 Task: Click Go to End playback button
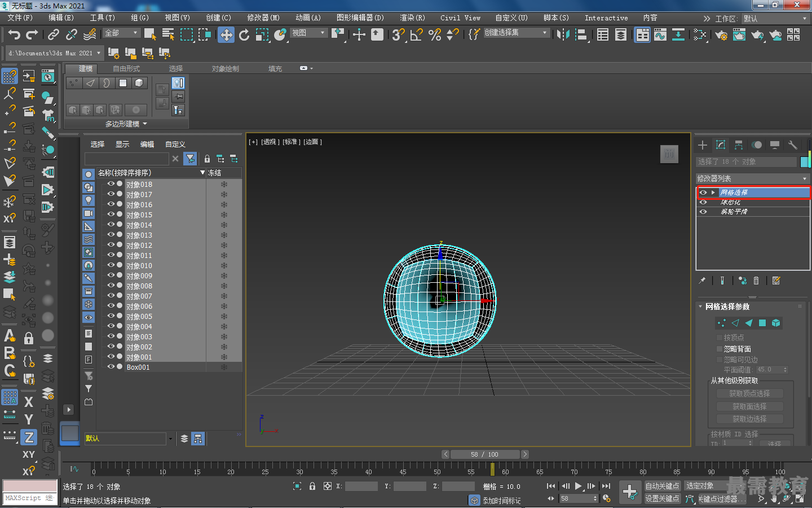(606, 486)
